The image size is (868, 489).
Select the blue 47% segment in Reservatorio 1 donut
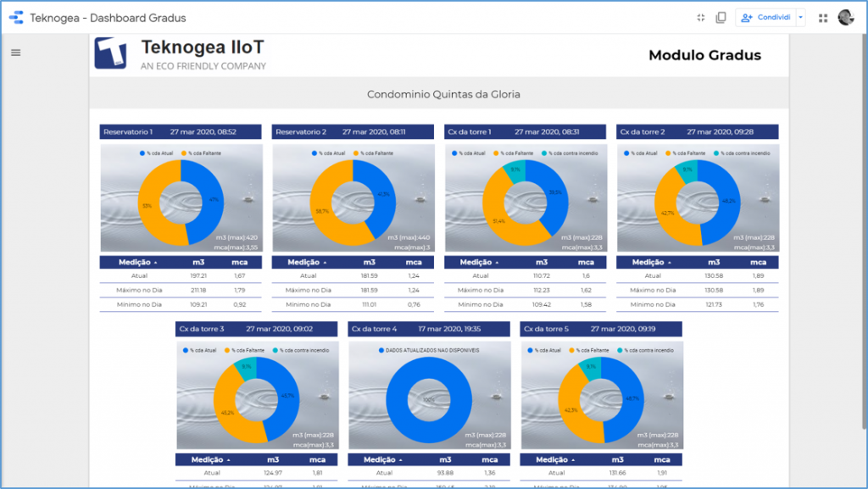coord(211,198)
